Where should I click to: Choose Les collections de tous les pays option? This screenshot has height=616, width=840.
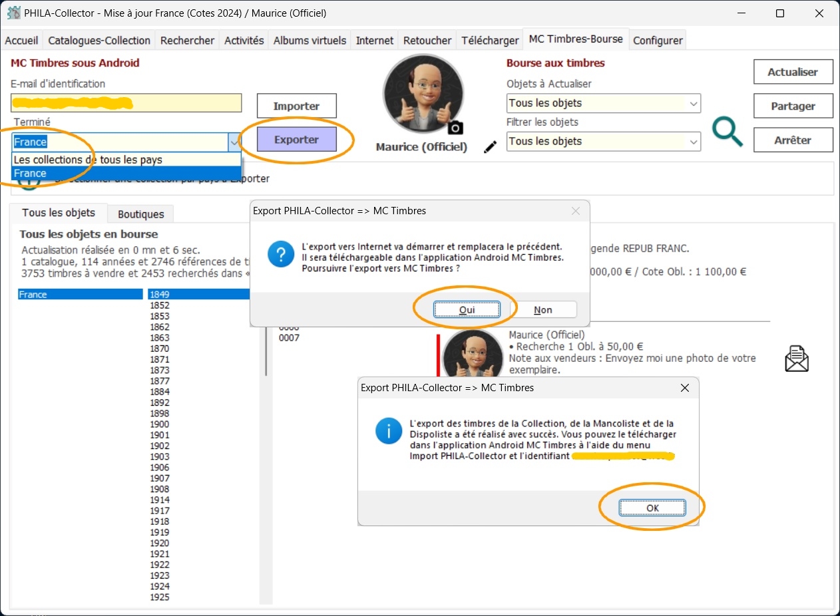(126, 160)
